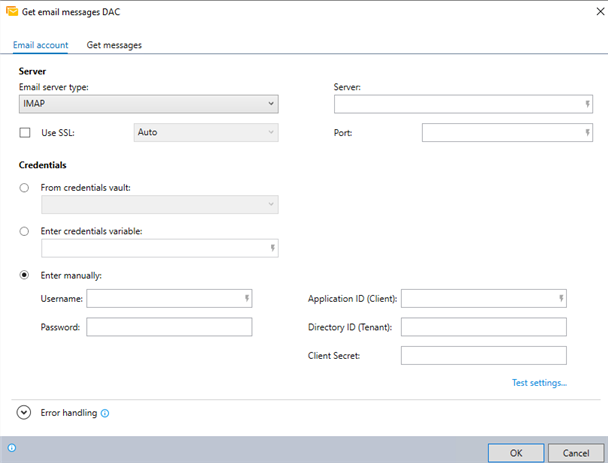Screen dimensions: 608x463
Task: Select Enter credentials variable radio option
Action: pyautogui.click(x=24, y=231)
